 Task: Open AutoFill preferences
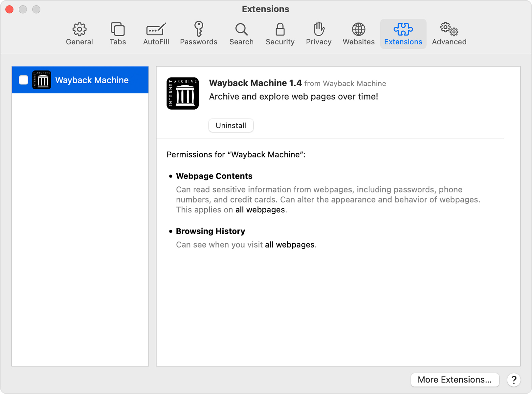click(156, 34)
